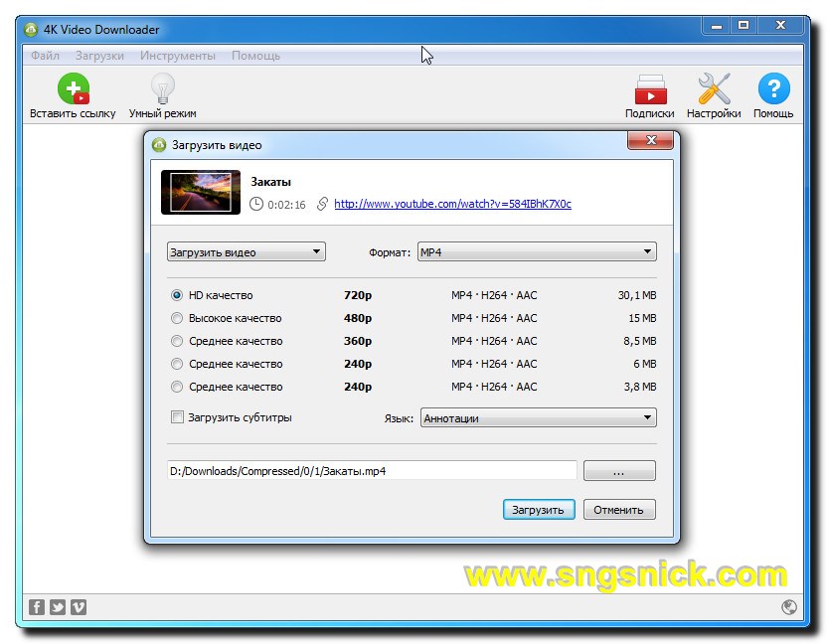Open the Загрузить видео mode dropdown
827x644 pixels.
click(247, 252)
